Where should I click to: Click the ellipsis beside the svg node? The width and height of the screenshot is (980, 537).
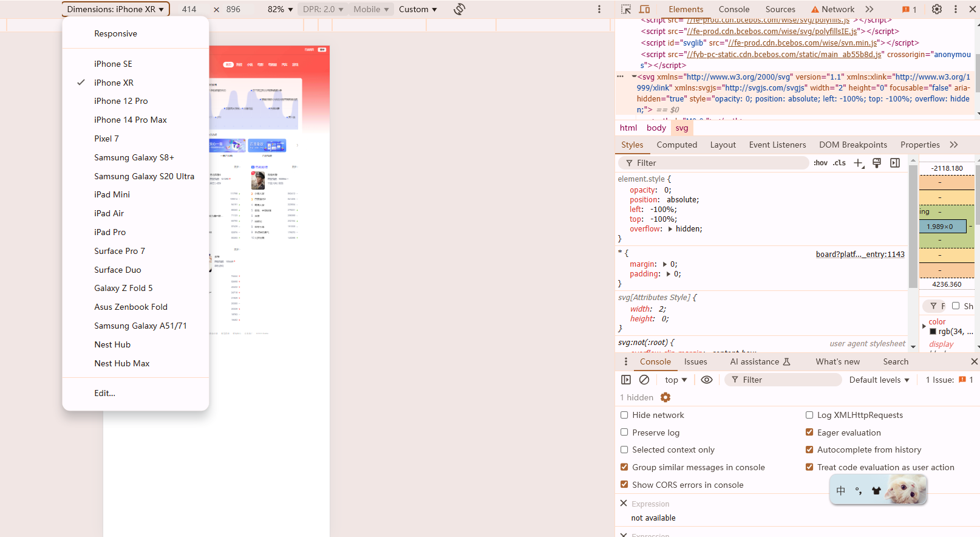coord(620,77)
